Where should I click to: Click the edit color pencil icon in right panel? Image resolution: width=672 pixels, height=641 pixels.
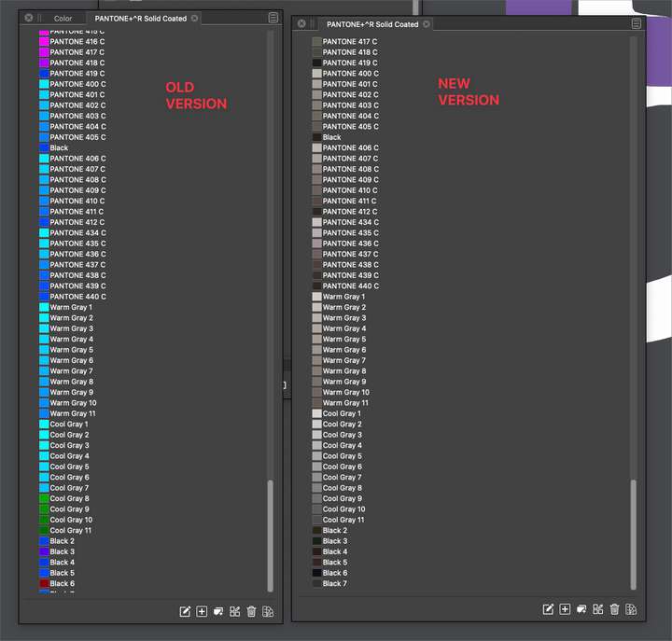[x=548, y=609]
